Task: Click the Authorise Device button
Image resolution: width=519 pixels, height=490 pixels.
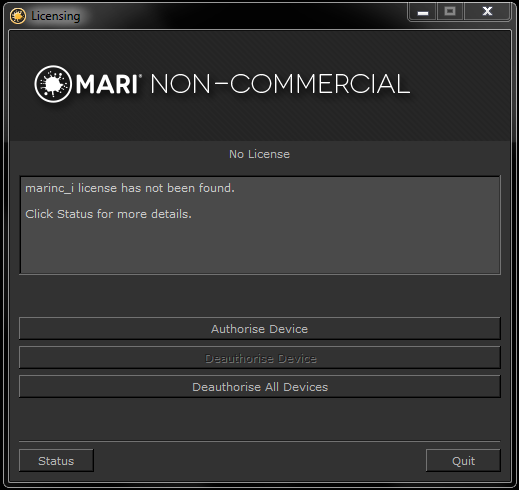Action: point(260,329)
